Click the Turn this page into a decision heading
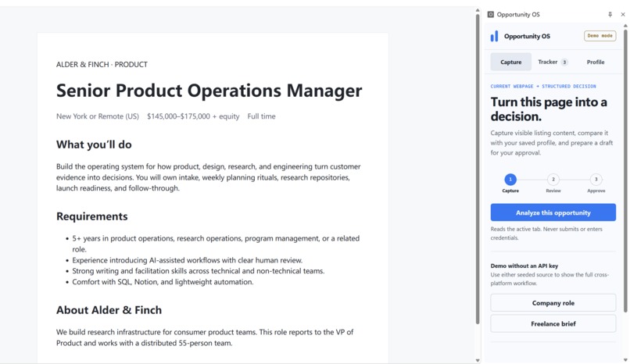630x364 pixels. point(549,109)
